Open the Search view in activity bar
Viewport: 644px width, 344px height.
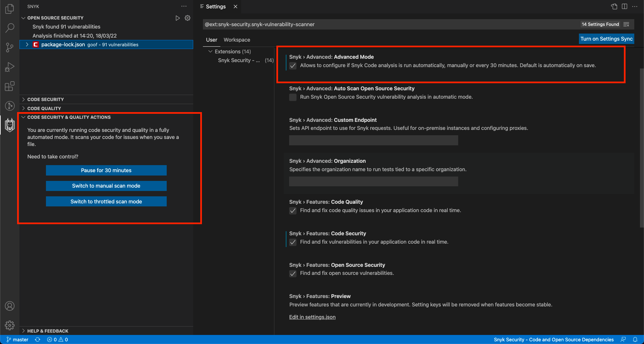coord(10,28)
